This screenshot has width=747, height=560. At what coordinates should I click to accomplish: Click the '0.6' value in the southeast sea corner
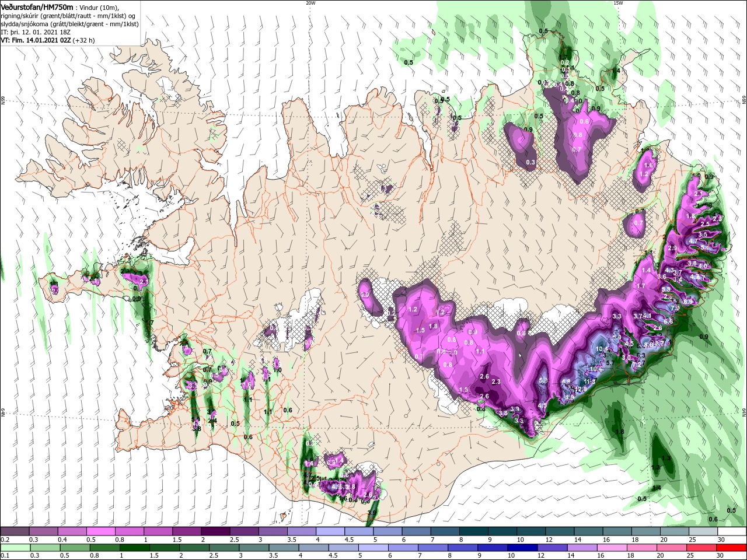point(713,519)
